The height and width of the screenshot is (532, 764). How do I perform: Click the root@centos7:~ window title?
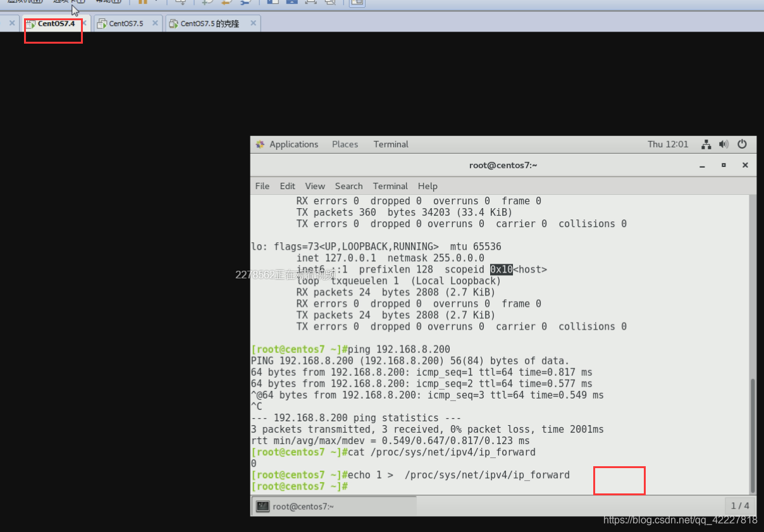pos(503,165)
